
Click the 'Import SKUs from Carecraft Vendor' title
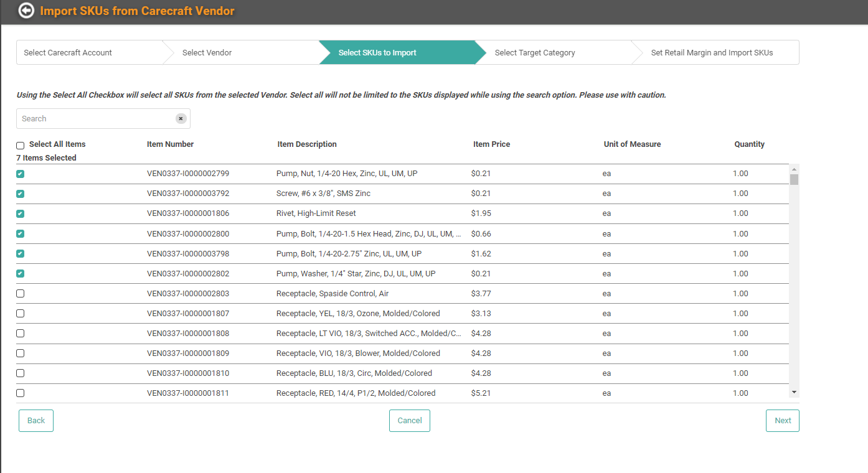(x=138, y=11)
